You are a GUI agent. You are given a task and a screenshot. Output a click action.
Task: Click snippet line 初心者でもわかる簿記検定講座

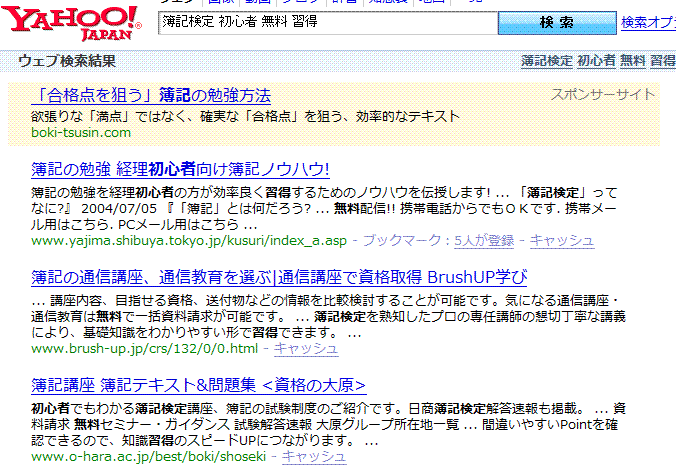(328, 408)
